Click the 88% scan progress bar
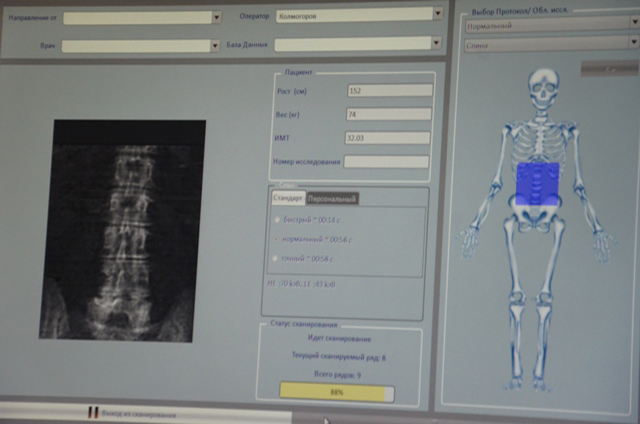This screenshot has height=424, width=640. pyautogui.click(x=336, y=393)
